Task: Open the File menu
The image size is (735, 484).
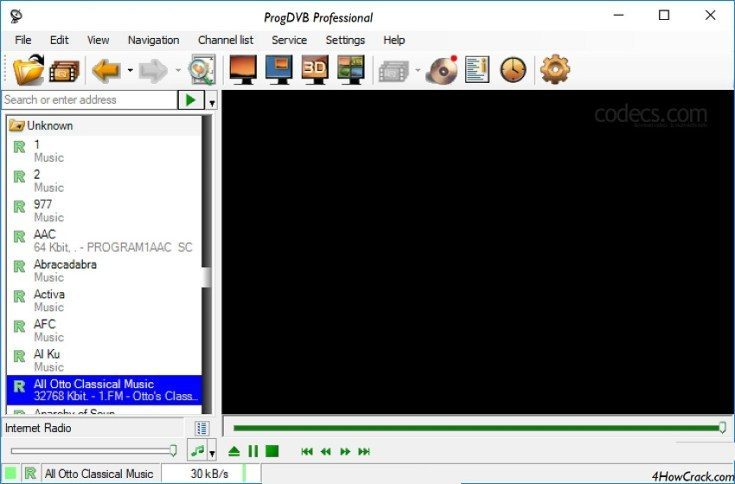Action: coord(23,40)
